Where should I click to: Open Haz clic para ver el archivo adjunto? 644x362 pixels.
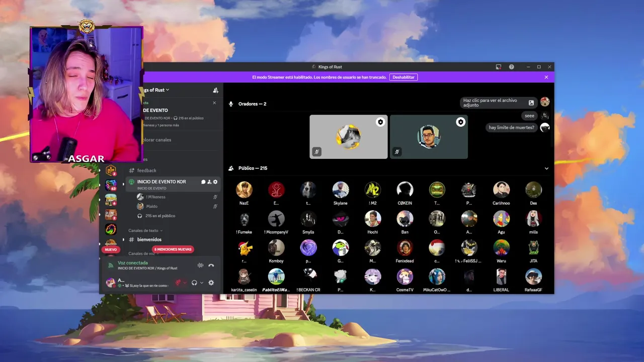tap(499, 103)
